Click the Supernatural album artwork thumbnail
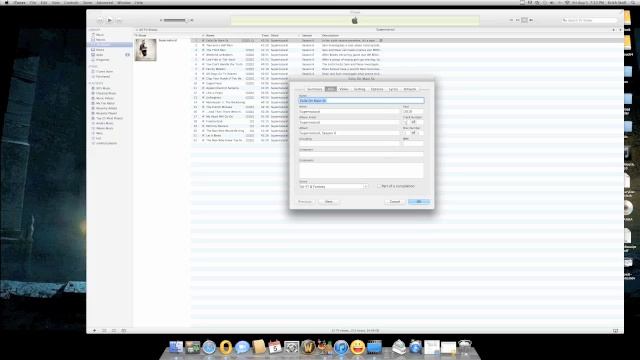The height and width of the screenshot is (360, 640). click(146, 50)
